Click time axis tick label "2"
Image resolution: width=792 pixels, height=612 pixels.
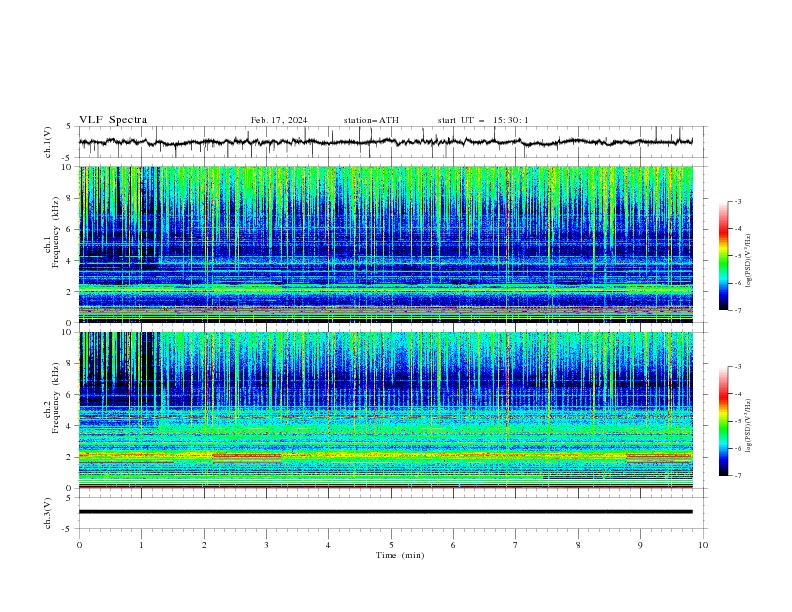pyautogui.click(x=204, y=545)
